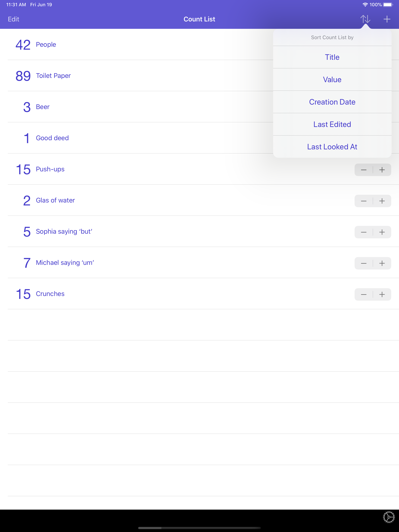The width and height of the screenshot is (399, 532).
Task: Decrement the Glas of water count
Action: pos(364,201)
